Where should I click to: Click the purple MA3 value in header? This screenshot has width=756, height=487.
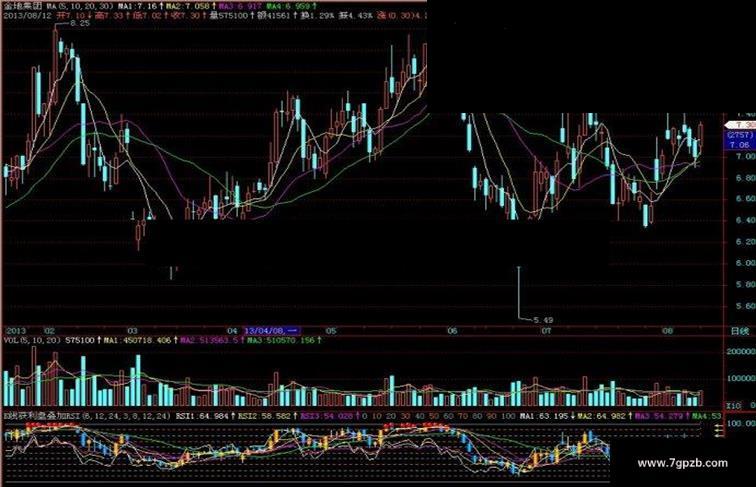240,6
